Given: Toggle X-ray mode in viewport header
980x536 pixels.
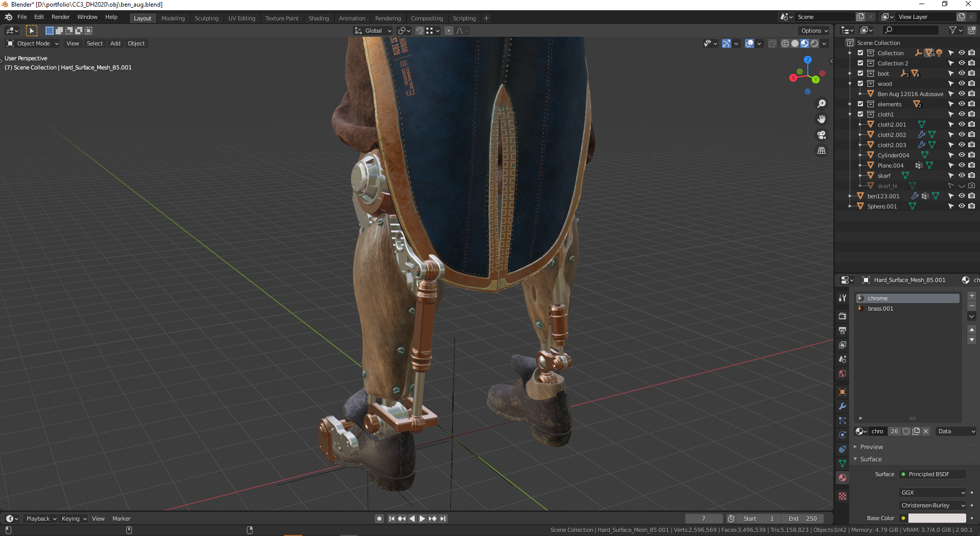Looking at the screenshot, I should [772, 43].
